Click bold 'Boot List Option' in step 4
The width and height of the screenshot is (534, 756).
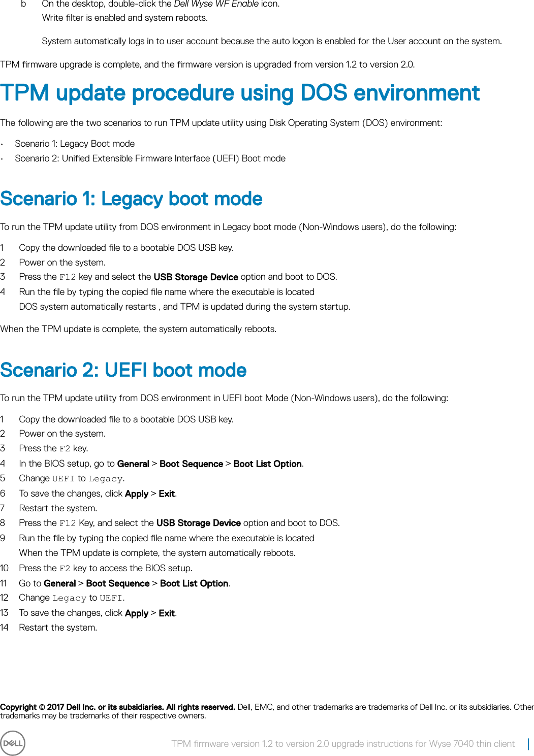pyautogui.click(x=267, y=464)
